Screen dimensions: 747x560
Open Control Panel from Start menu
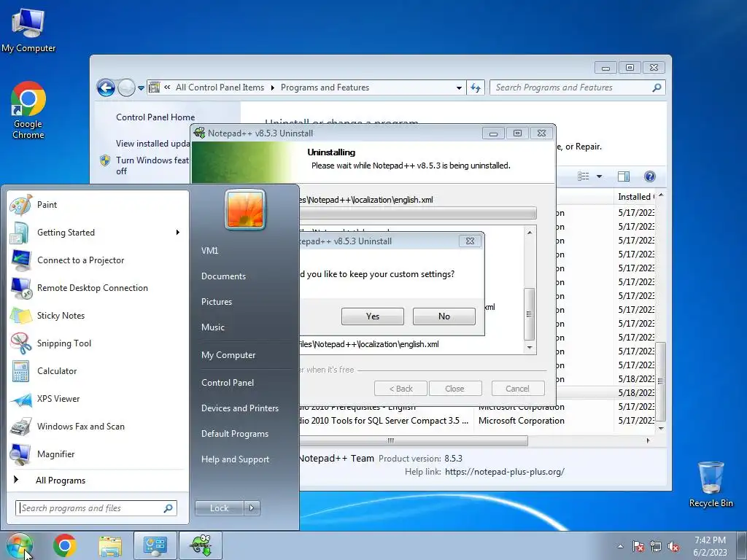click(x=228, y=383)
